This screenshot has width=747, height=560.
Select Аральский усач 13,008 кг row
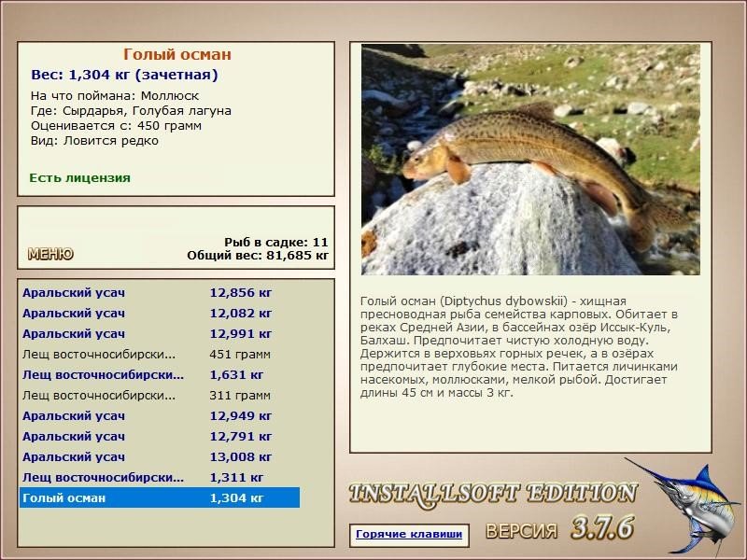coord(160,456)
